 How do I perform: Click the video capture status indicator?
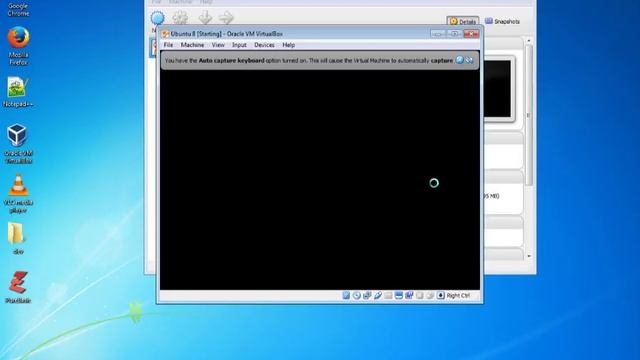pyautogui.click(x=409, y=295)
